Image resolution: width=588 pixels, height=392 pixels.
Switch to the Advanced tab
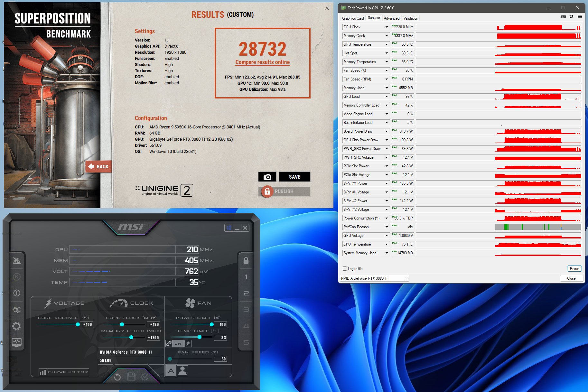[x=392, y=18]
